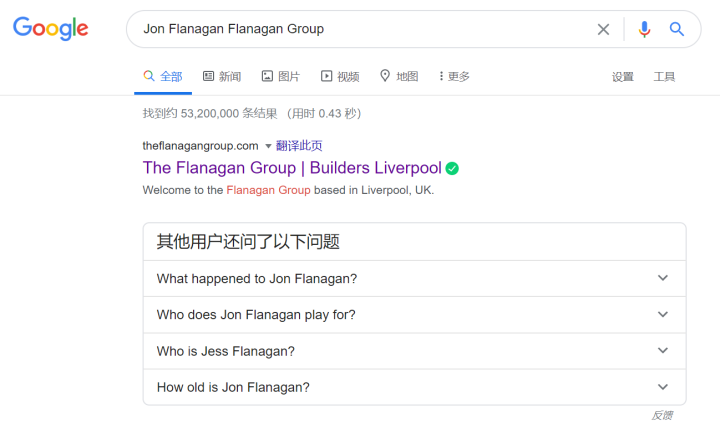Viewport: 720px width, 425px height.
Task: Open the 设置 settings menu
Action: pos(623,76)
